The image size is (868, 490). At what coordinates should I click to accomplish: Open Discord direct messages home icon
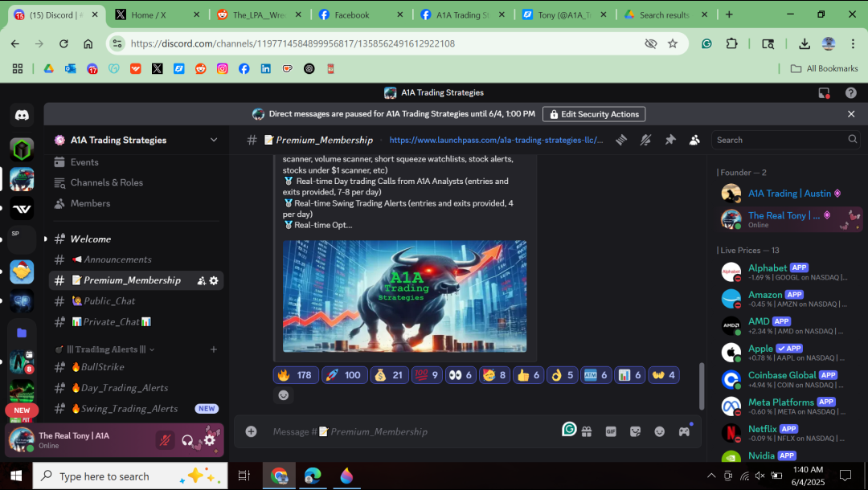[x=22, y=115]
